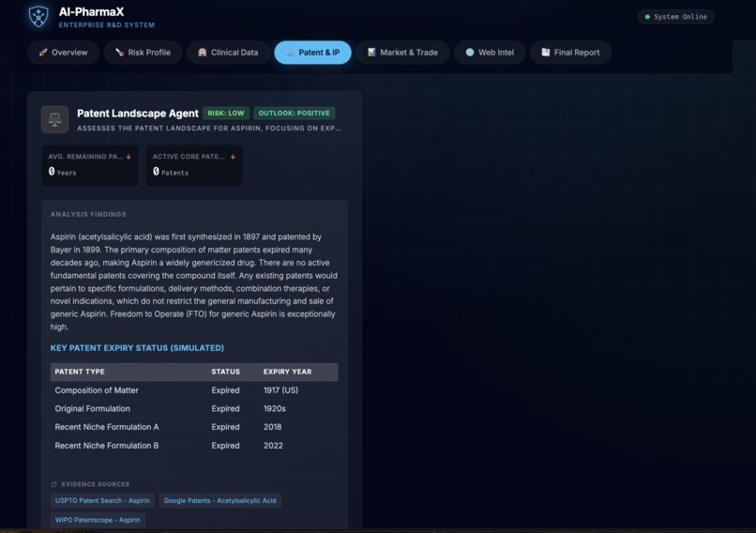The image size is (756, 533).
Task: Open Google Patents - Acetylsalicylic Acid source
Action: (x=219, y=501)
